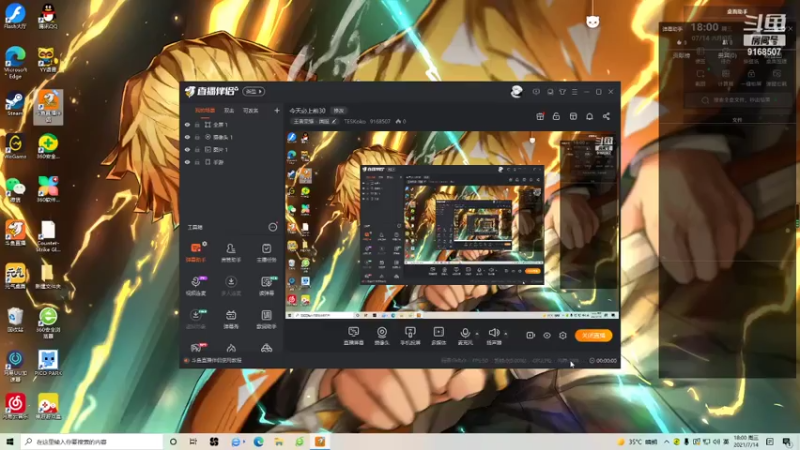This screenshot has height=450, width=800.
Task: Add a multimedia source from bottom bar
Action: (438, 336)
